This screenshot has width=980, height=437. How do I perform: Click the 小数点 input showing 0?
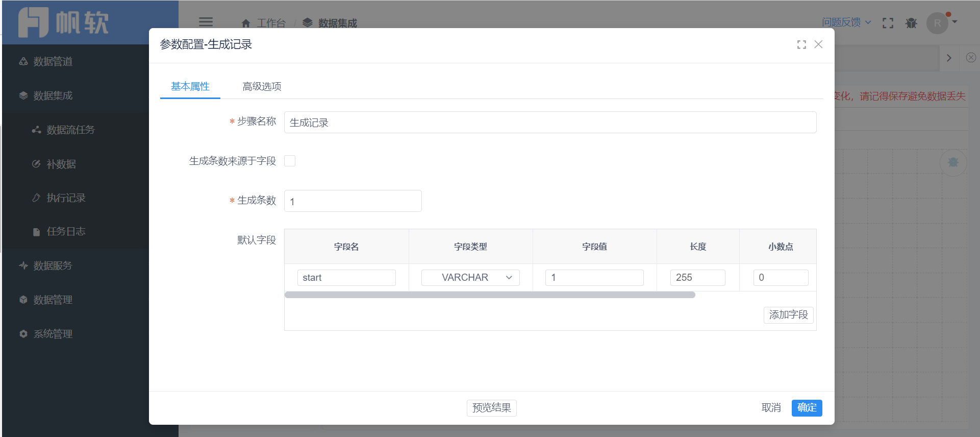point(781,277)
